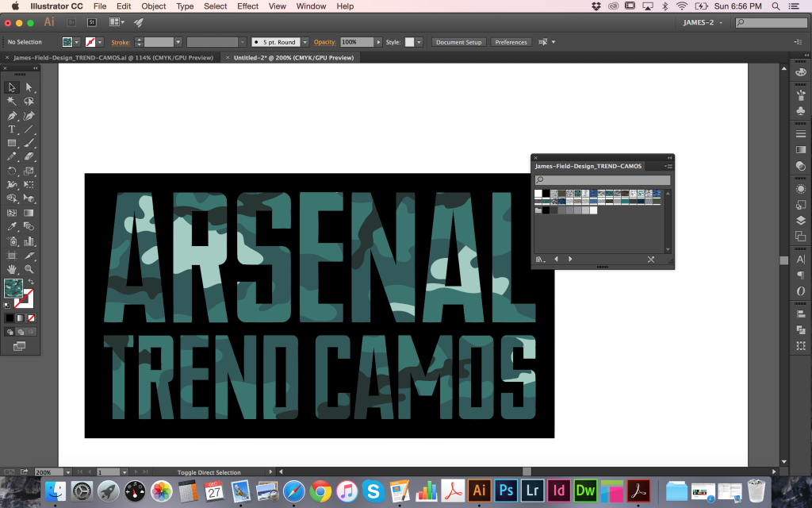Select the Line Segment tool
Viewport: 812px width, 508px height.
pos(29,129)
